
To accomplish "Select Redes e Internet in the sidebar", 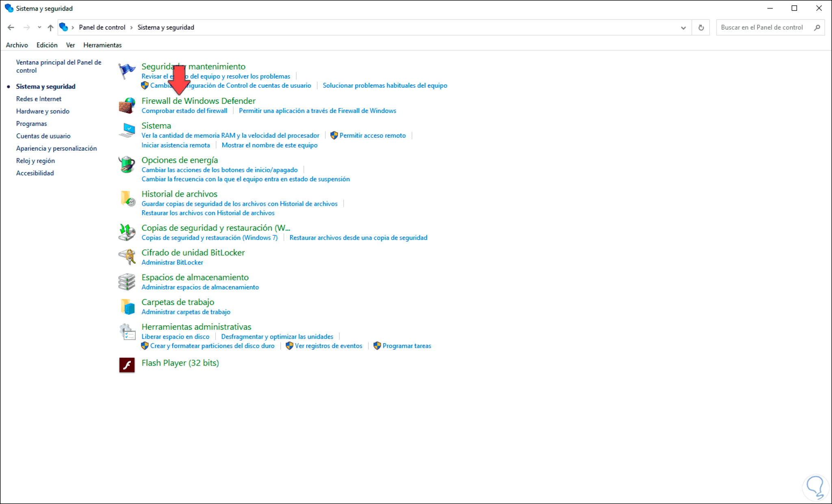I will point(39,99).
